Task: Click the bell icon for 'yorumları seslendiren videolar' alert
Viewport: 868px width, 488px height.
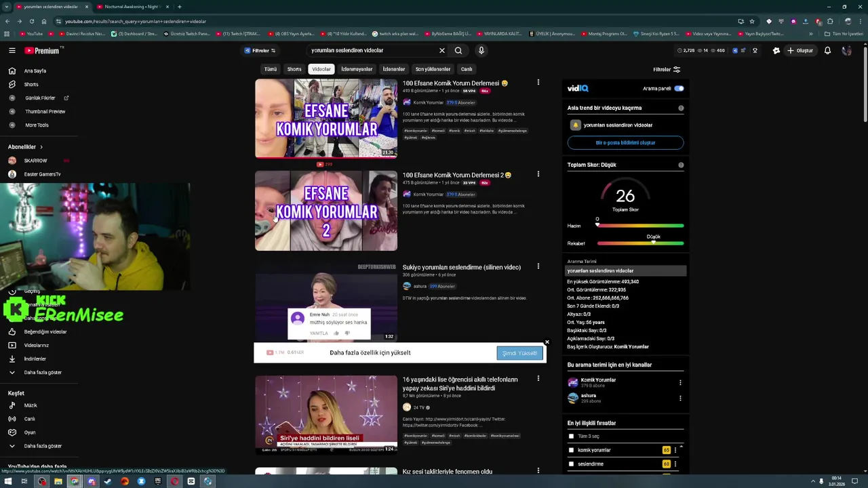Action: tap(576, 125)
